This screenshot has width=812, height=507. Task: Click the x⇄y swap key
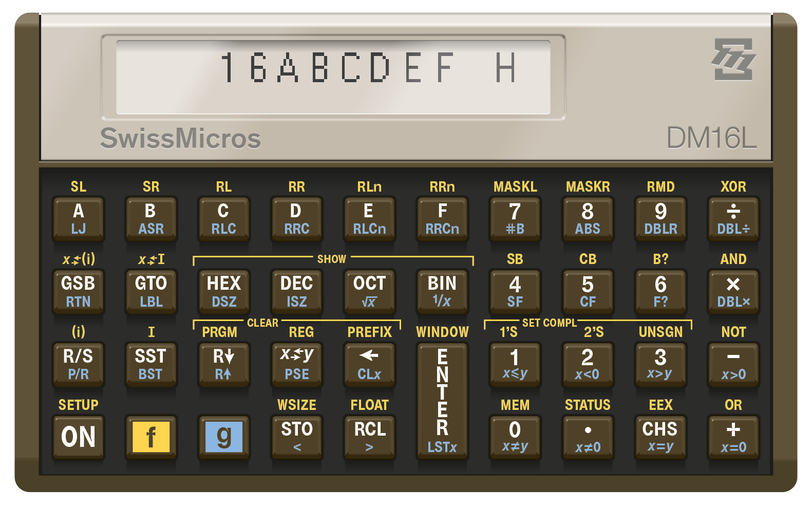click(297, 365)
